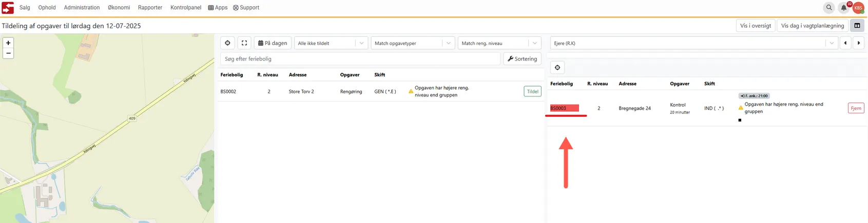Viewport: 868px width, 223px height.
Task: Open the notifications bell
Action: tap(843, 8)
